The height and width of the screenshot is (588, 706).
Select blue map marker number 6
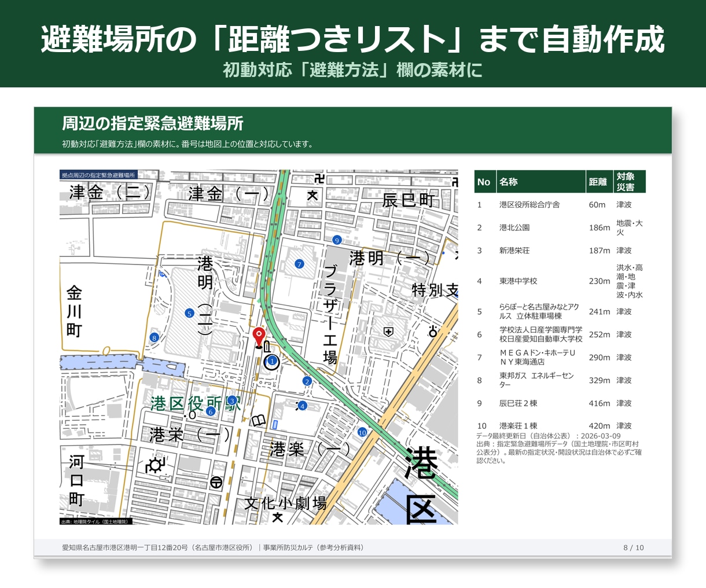(x=211, y=411)
